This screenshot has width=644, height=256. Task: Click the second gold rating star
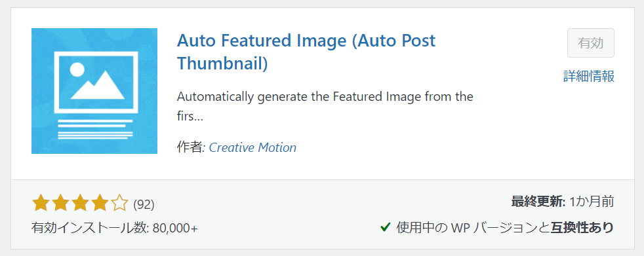(x=60, y=203)
